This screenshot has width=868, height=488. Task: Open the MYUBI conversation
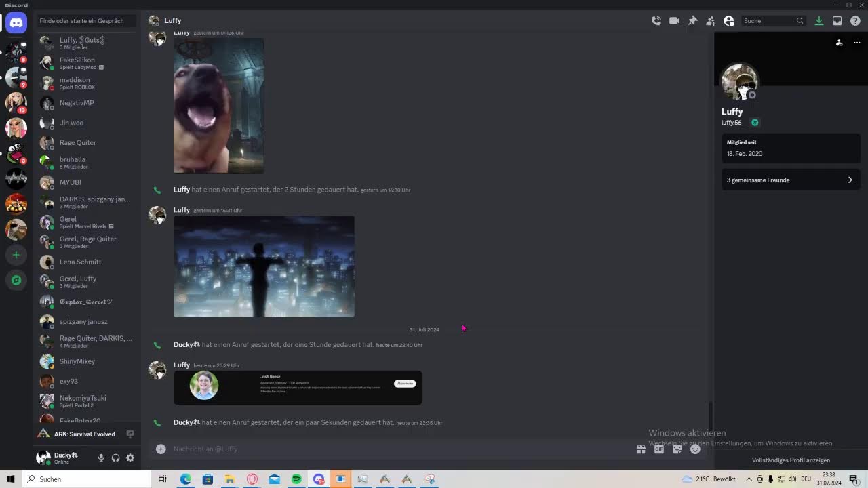tap(87, 182)
